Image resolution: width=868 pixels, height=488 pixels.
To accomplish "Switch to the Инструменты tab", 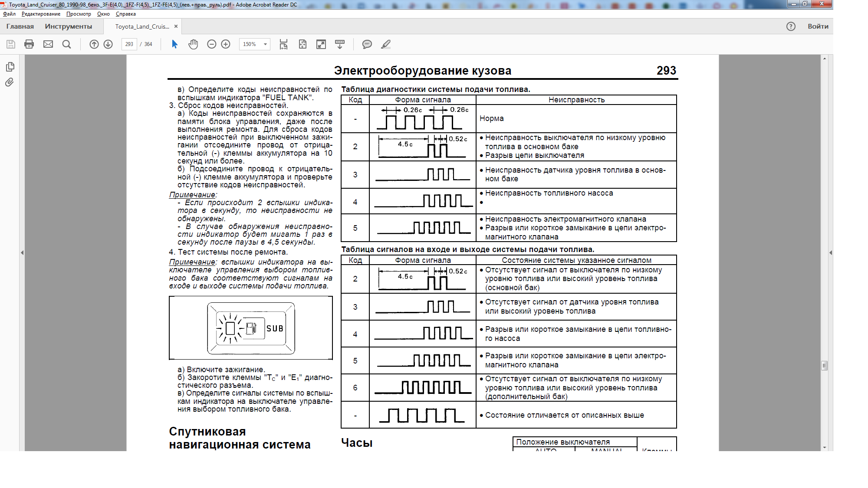I will [69, 26].
